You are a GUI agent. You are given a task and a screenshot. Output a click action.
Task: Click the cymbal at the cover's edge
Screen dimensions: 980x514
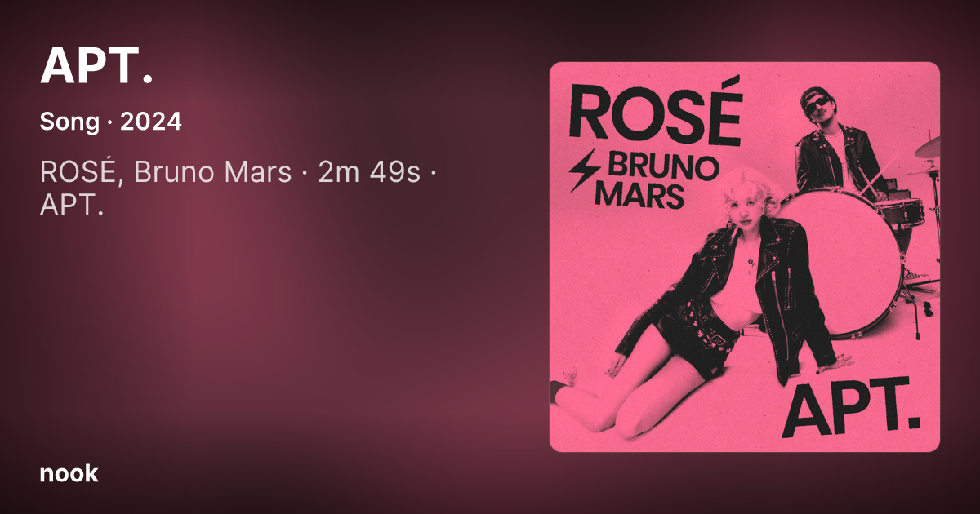(x=929, y=147)
